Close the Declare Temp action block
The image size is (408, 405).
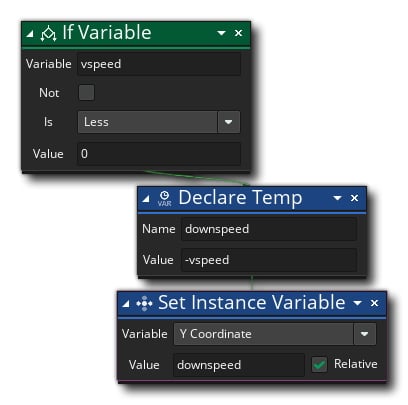click(354, 198)
